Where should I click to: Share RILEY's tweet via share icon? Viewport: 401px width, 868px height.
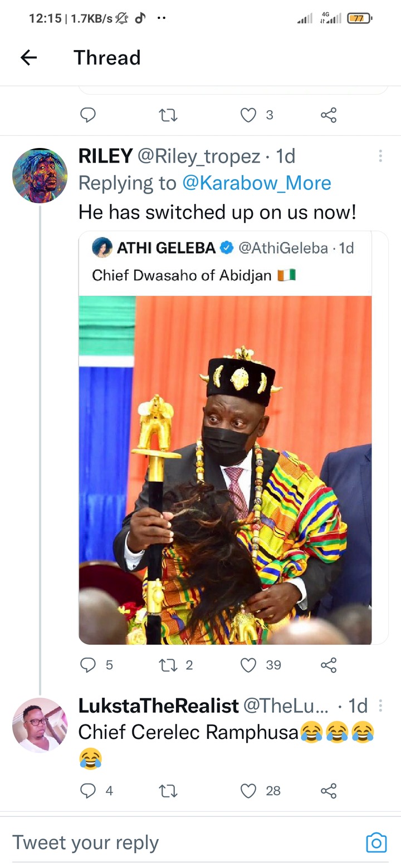(x=329, y=665)
